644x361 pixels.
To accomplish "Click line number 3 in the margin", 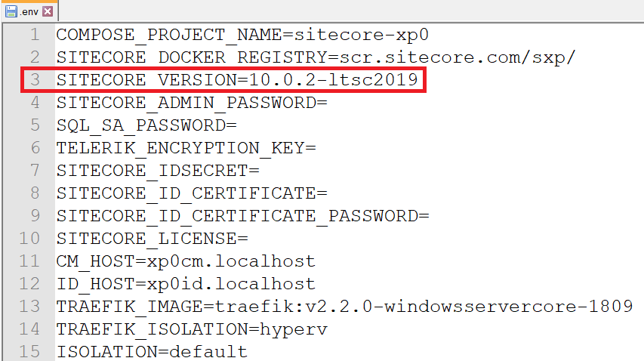I will coord(35,79).
